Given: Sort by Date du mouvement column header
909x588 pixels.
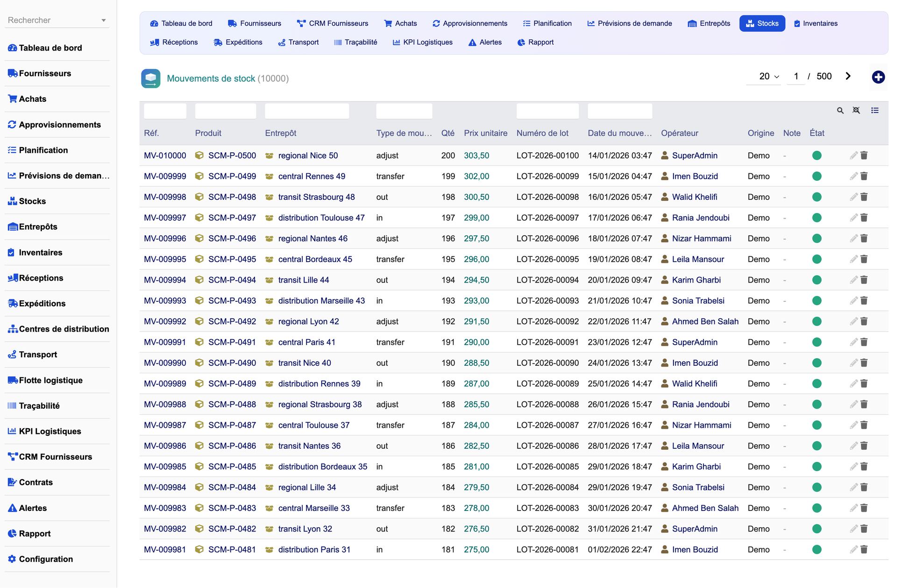Looking at the screenshot, I should [x=619, y=133].
